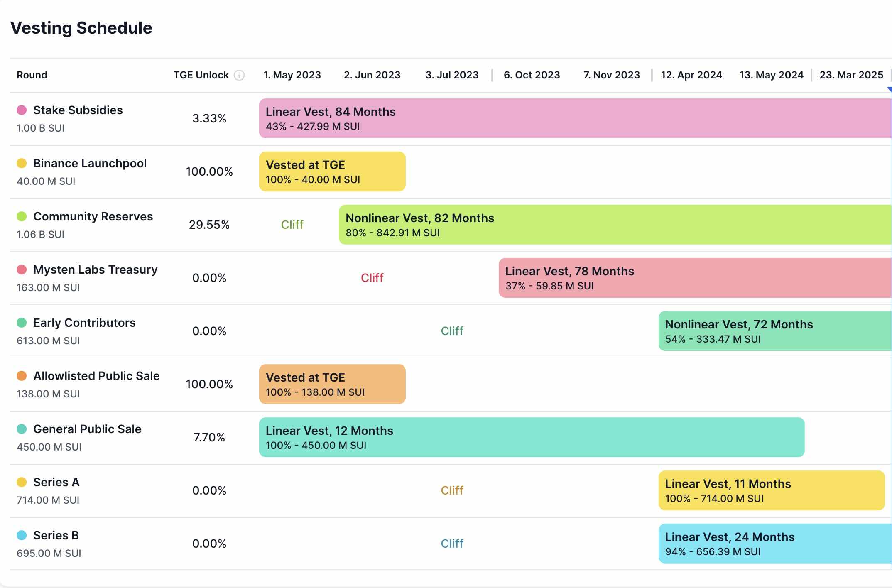Screen dimensions: 892x588
Task: Click the Community Reserves green dot
Action: 22,216
